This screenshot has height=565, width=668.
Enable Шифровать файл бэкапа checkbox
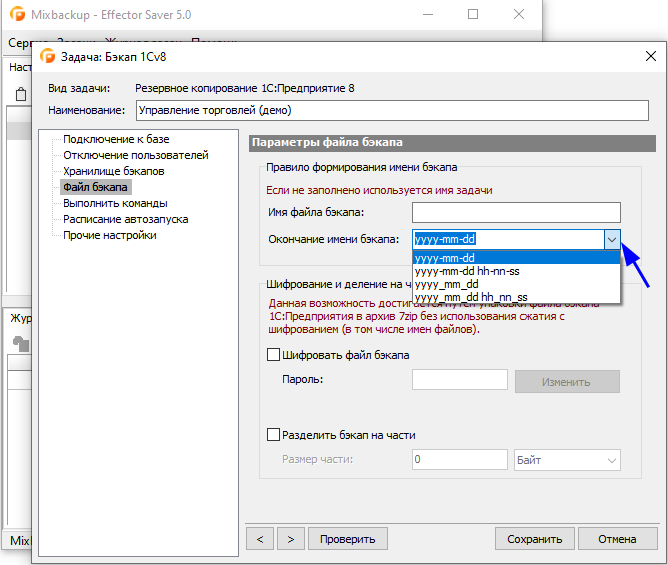(x=273, y=355)
